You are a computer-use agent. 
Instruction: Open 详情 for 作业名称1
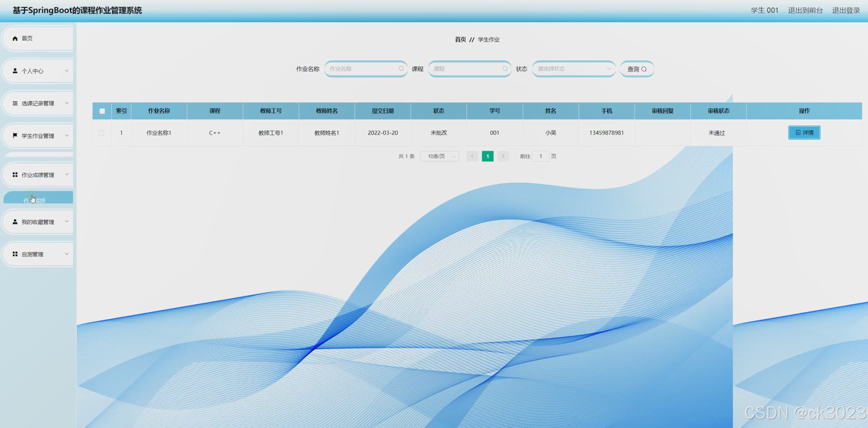pyautogui.click(x=804, y=133)
